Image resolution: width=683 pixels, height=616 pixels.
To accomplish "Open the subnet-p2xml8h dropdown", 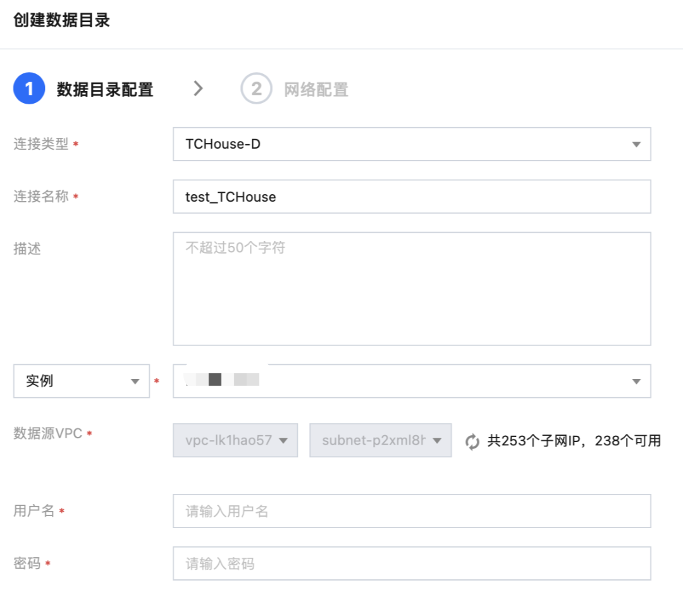I will tap(380, 440).
